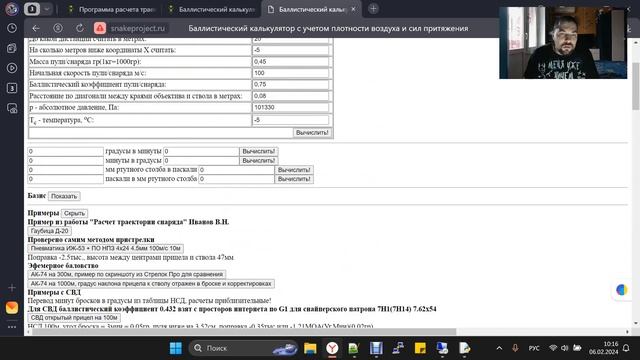
Task: Open Yandex Browser taskbar icon
Action: click(332, 348)
